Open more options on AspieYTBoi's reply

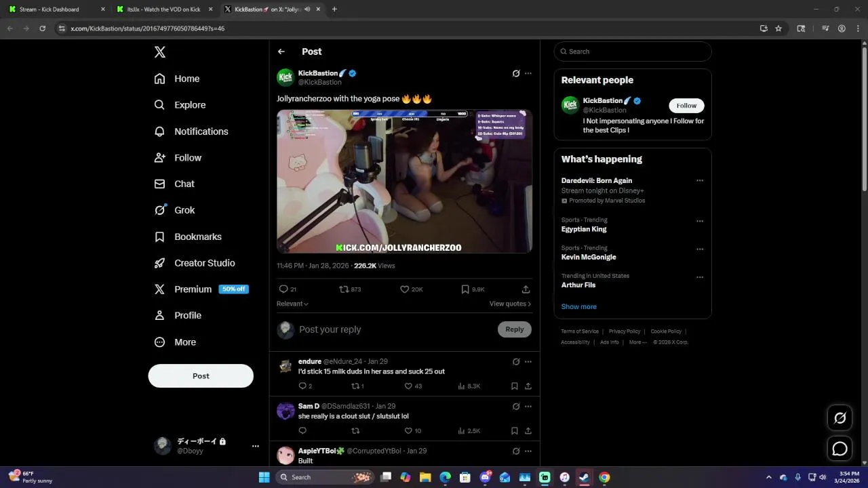[528, 451]
